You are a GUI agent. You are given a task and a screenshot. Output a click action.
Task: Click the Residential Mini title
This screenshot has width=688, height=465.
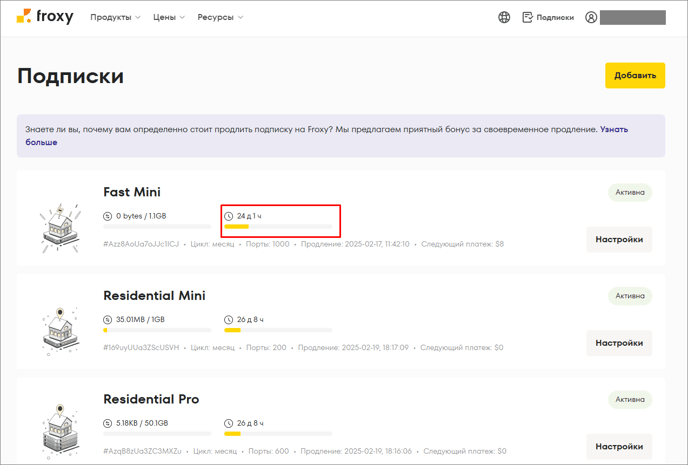[154, 296]
